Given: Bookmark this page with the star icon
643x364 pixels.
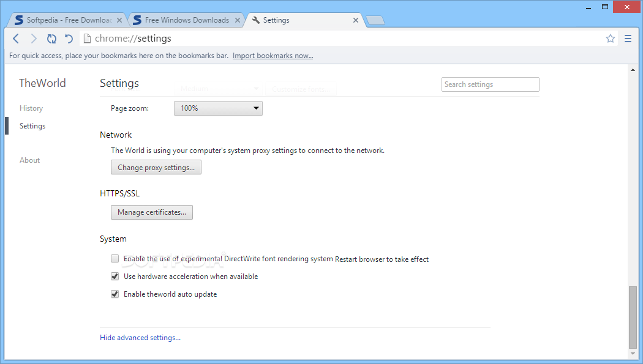Looking at the screenshot, I should [610, 39].
